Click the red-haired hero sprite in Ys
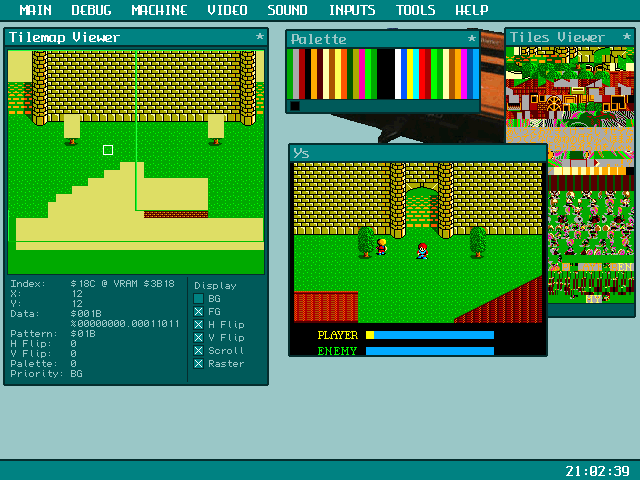640x480 pixels. coord(422,251)
